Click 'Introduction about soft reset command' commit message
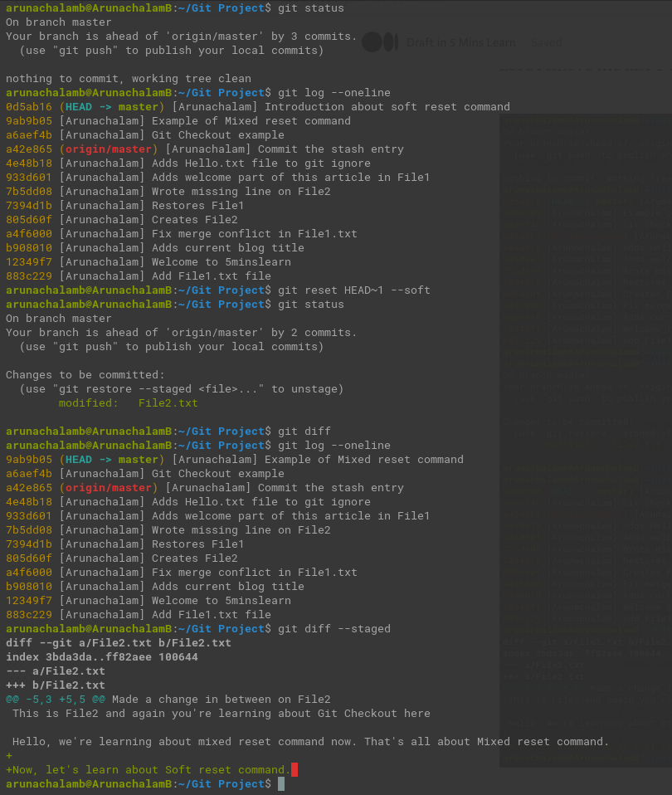672x795 pixels. [x=387, y=107]
